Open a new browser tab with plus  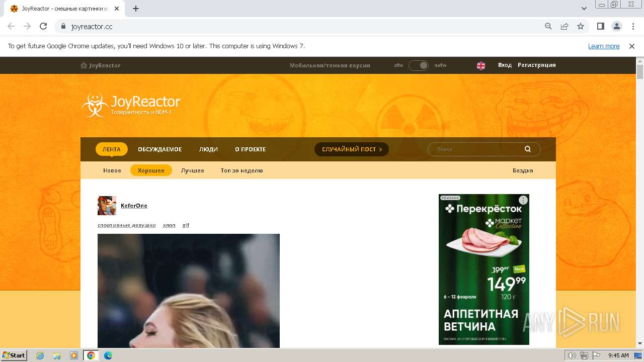(x=136, y=9)
